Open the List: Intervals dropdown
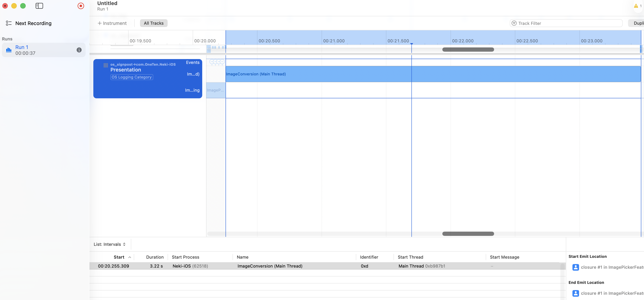 [109, 244]
